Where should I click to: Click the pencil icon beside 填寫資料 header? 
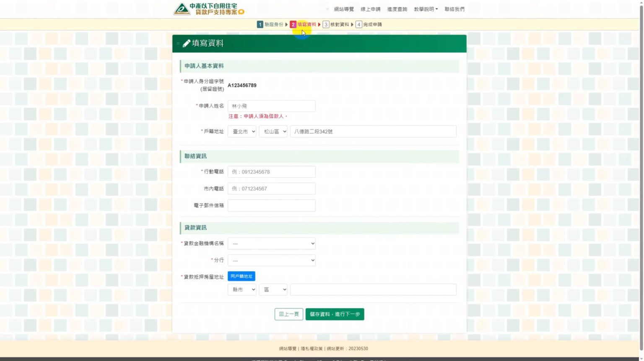[x=187, y=43]
